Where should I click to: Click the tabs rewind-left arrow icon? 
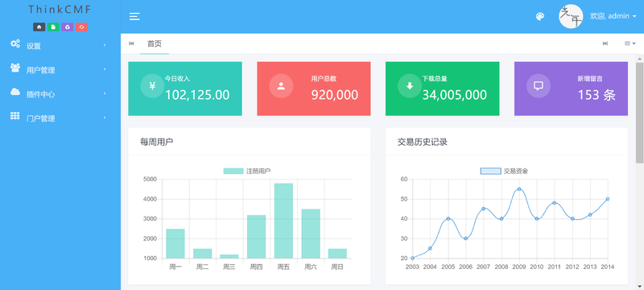click(x=131, y=43)
